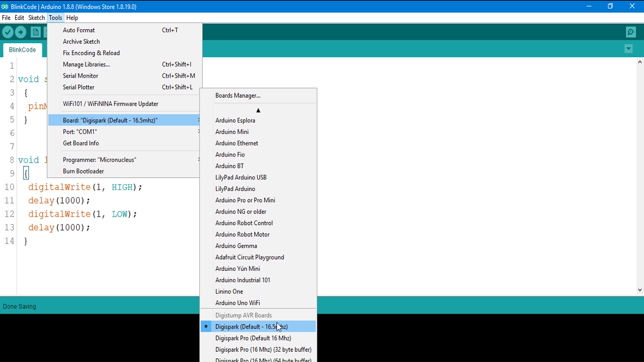Switch to the BlinkCode tab
Image resolution: width=644 pixels, height=362 pixels.
click(22, 50)
